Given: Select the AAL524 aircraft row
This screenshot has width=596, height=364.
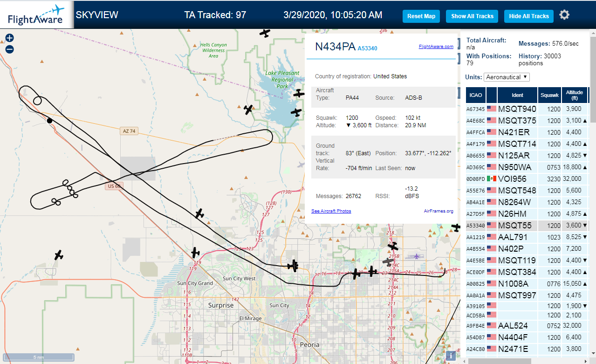Looking at the screenshot, I should [527, 326].
